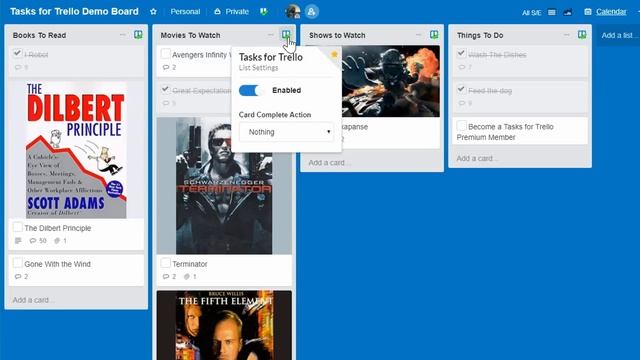The height and width of the screenshot is (360, 640).
Task: Uncheck the Feed the dog checkbox
Action: (461, 89)
